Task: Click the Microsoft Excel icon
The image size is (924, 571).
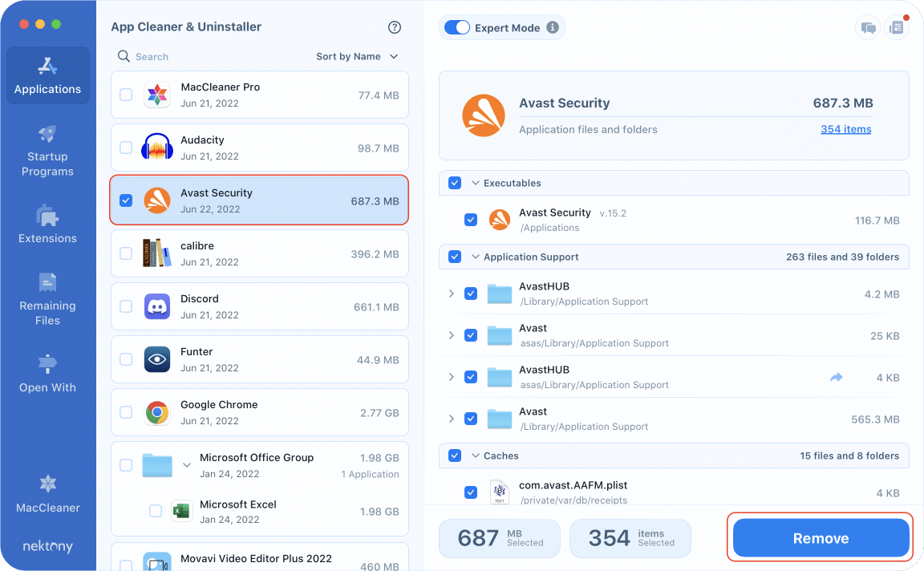Action: (181, 511)
